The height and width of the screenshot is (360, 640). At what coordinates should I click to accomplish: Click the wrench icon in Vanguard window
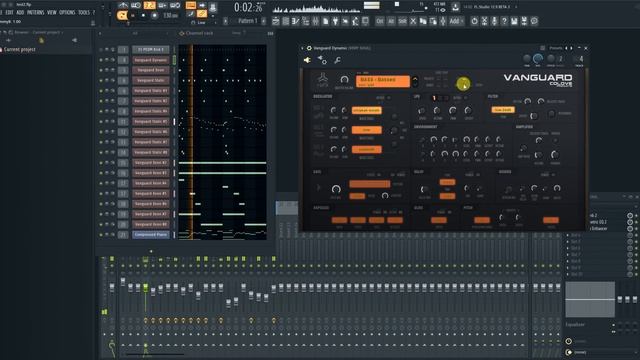pos(338,60)
